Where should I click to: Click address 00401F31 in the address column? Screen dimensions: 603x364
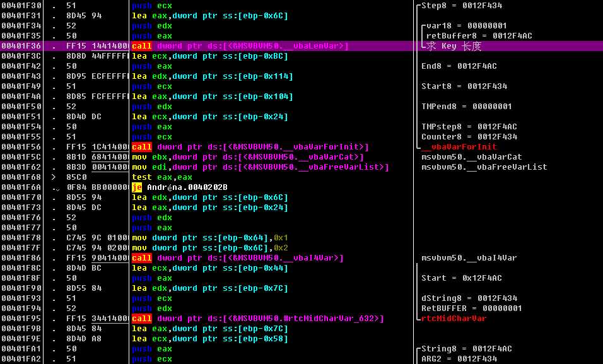click(x=21, y=16)
